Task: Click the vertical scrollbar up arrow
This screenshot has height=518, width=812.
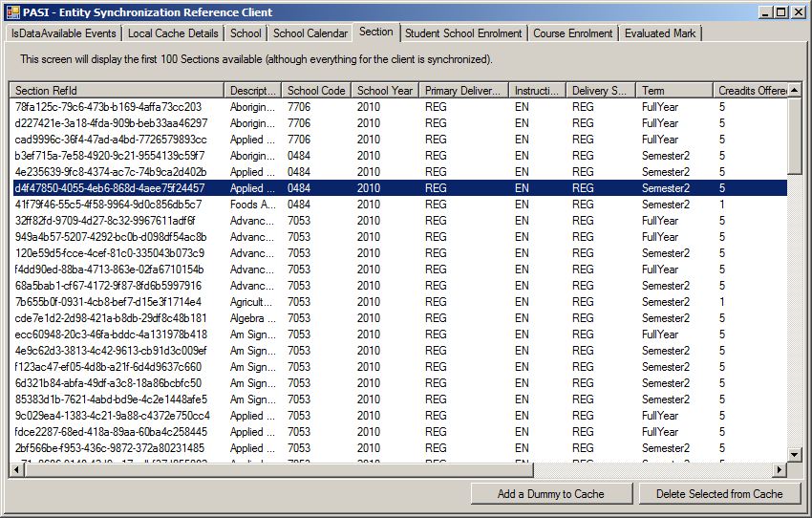Action: tap(795, 90)
